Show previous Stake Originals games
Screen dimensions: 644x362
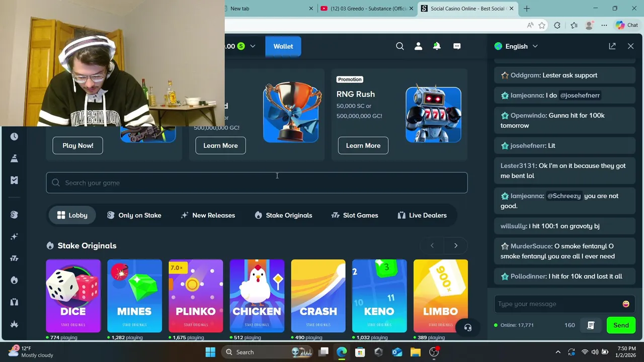pos(432,245)
